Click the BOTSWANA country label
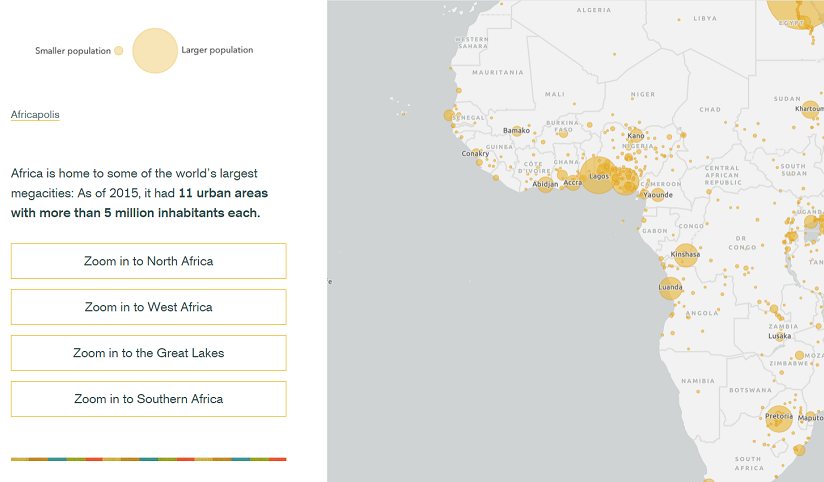Viewport: 824px width, 482px height. click(750, 391)
